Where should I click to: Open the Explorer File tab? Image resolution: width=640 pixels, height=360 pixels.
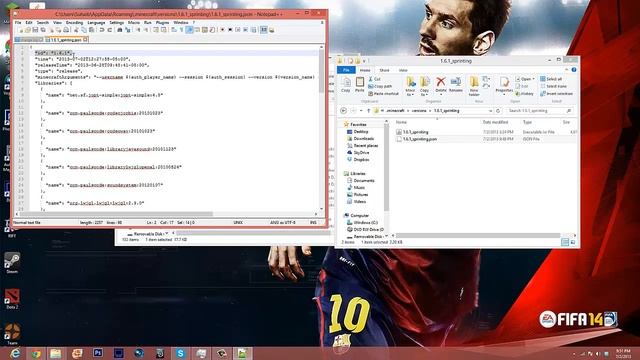click(346, 70)
